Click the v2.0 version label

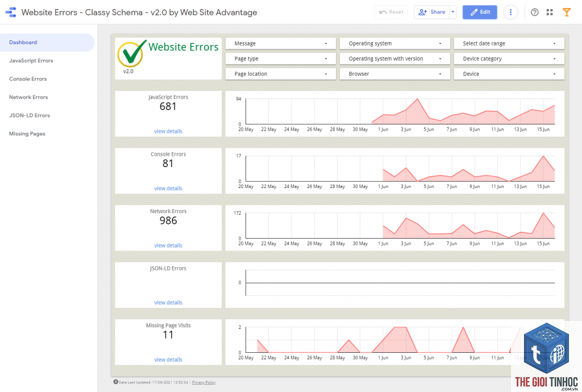coord(128,71)
